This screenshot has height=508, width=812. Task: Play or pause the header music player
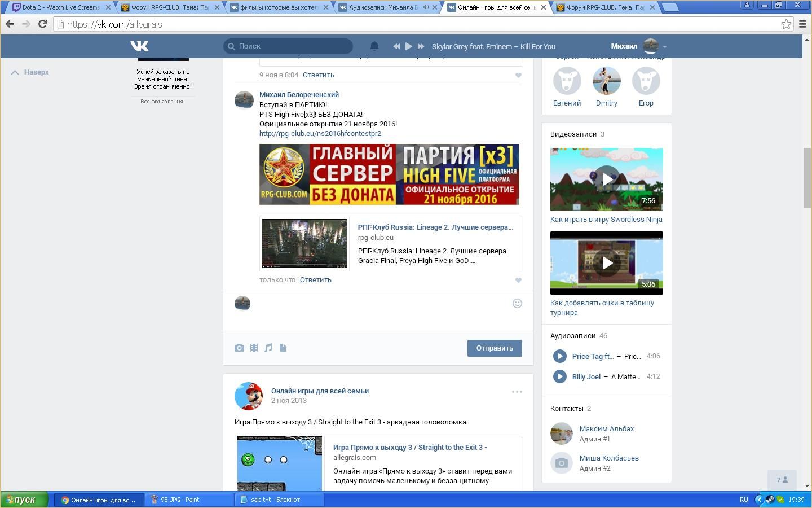pos(408,46)
